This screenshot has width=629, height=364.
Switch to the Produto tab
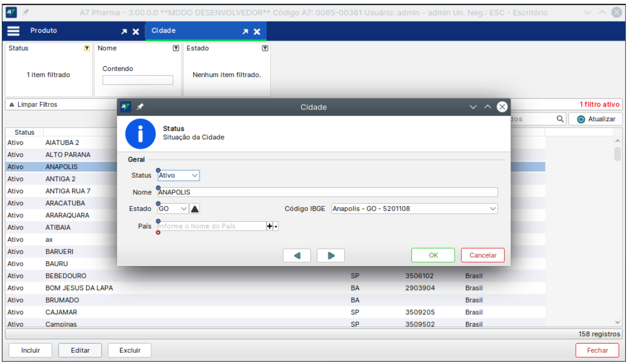click(x=44, y=31)
